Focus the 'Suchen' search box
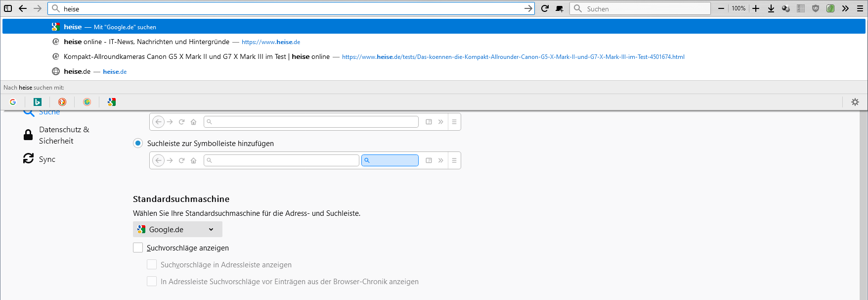This screenshot has height=300, width=868. click(641, 8)
